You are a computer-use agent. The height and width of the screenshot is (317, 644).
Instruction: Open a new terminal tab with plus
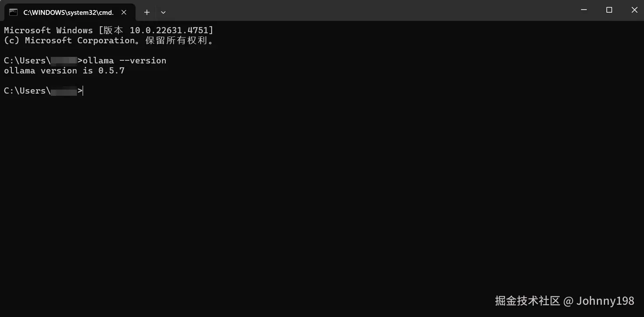pyautogui.click(x=147, y=12)
